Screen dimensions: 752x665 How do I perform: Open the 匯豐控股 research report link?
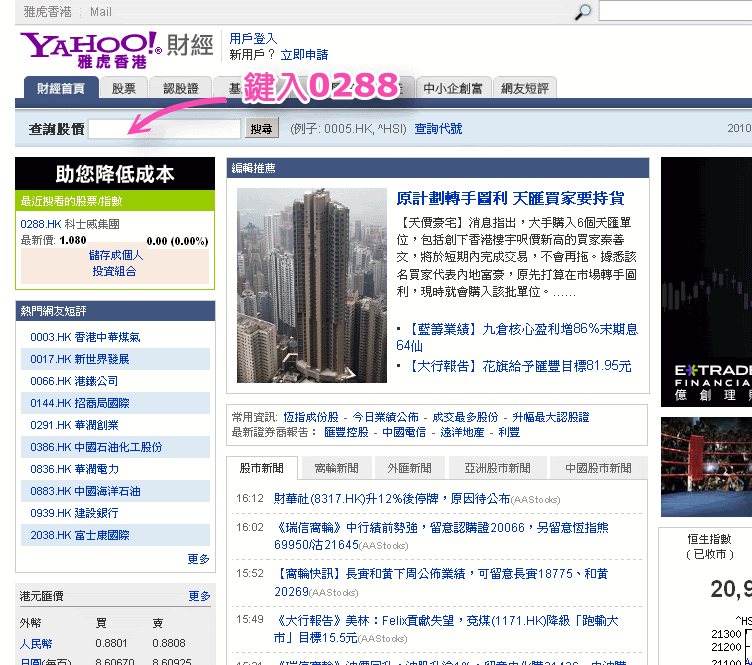pos(345,432)
